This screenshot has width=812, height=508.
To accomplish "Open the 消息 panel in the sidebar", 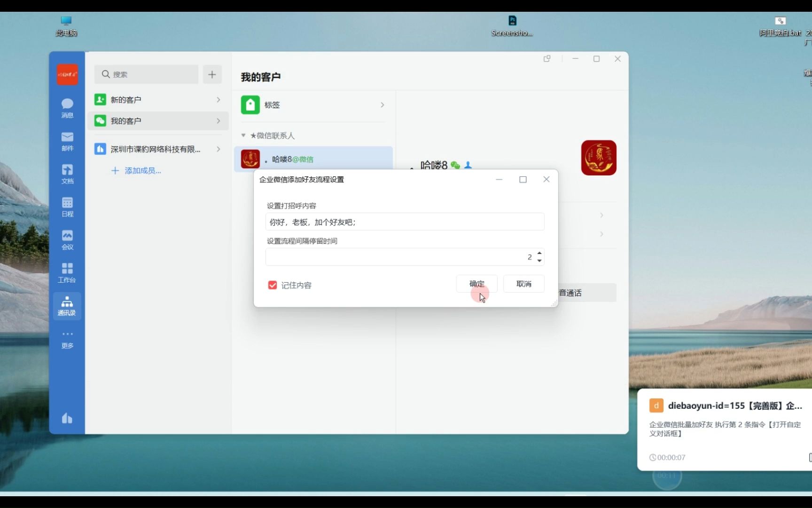I will 67,108.
